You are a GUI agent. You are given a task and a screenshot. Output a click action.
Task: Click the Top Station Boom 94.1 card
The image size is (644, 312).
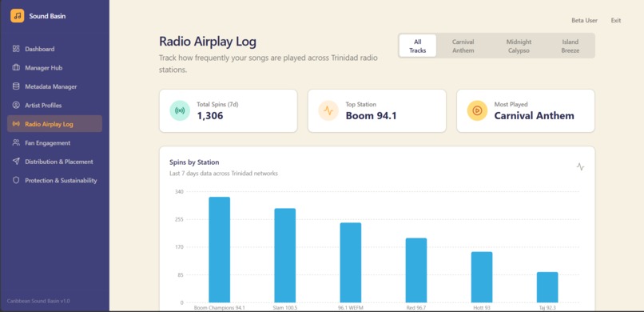(x=376, y=110)
